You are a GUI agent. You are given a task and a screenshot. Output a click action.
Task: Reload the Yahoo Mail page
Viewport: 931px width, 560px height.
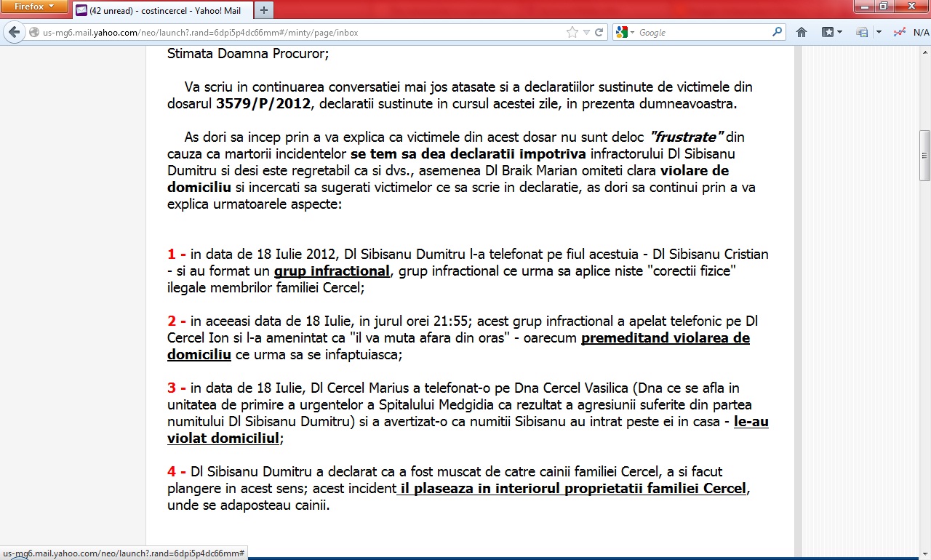(599, 31)
